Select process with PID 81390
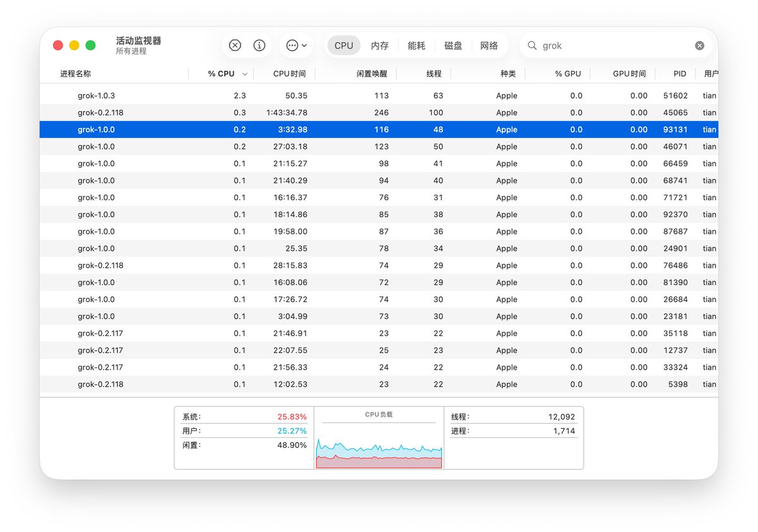The image size is (758, 532). tap(379, 283)
